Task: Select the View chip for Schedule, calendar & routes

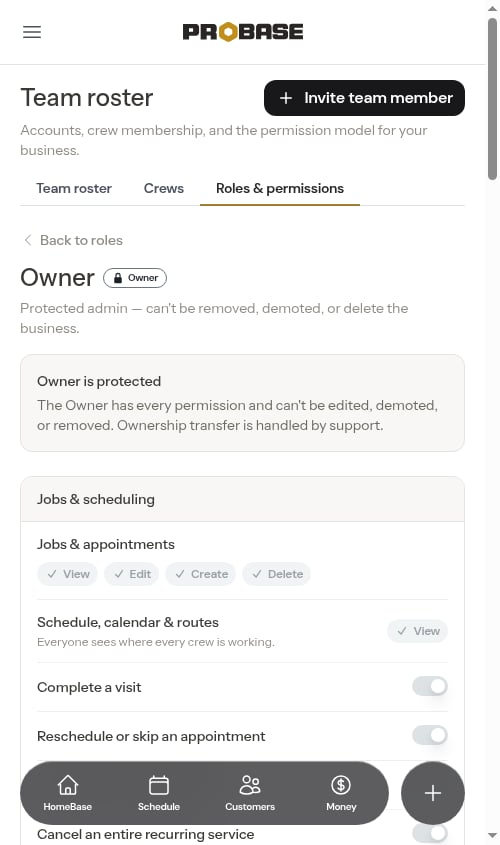Action: coord(418,631)
